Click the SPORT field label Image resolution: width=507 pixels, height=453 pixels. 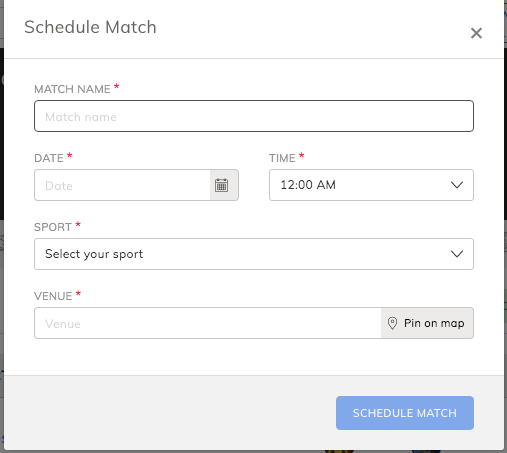pos(53,227)
